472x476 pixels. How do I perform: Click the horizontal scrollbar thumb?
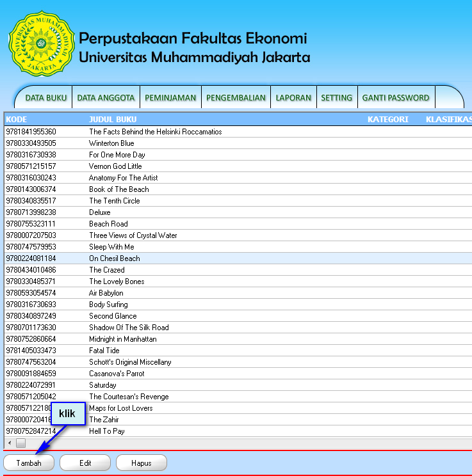click(x=20, y=443)
